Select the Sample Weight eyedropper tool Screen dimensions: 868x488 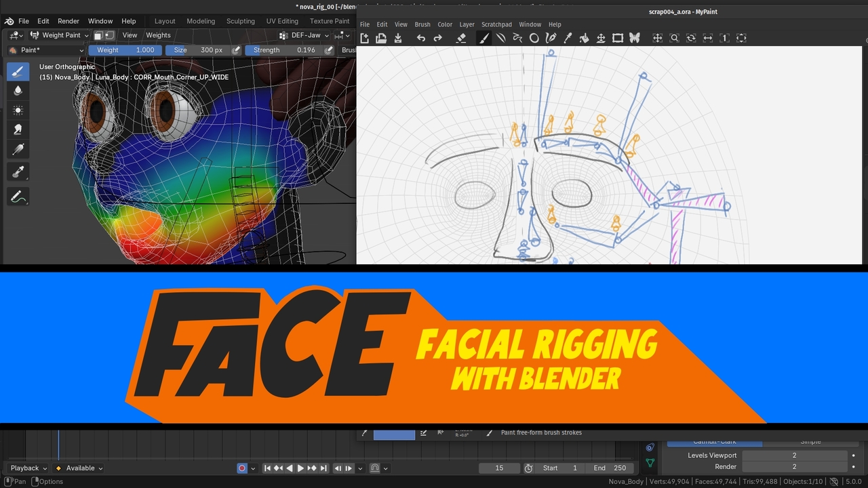(x=18, y=171)
